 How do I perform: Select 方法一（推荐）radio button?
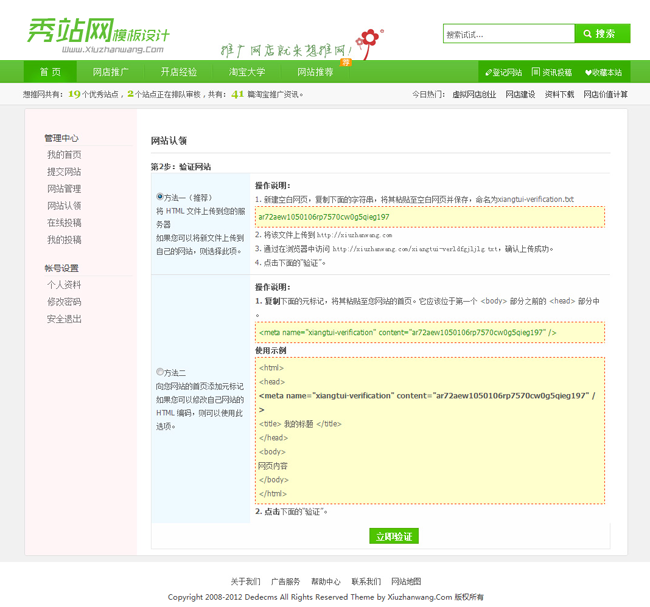click(x=160, y=197)
